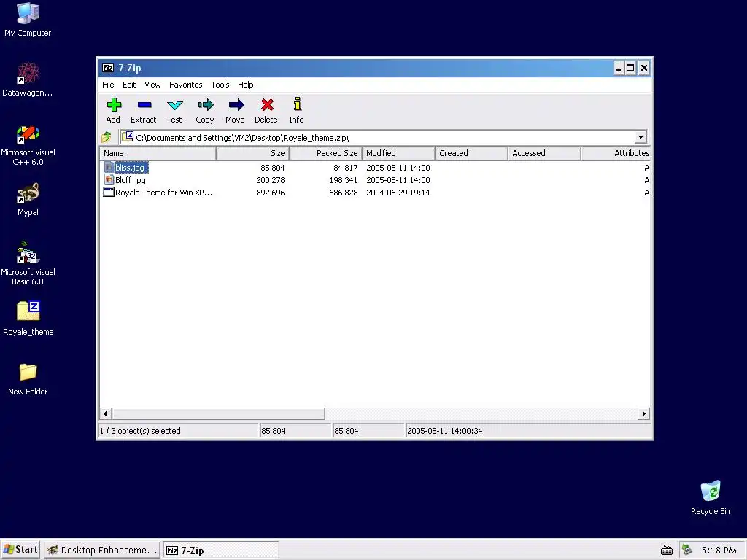
Task: Click the Add toolbar icon
Action: tap(114, 105)
